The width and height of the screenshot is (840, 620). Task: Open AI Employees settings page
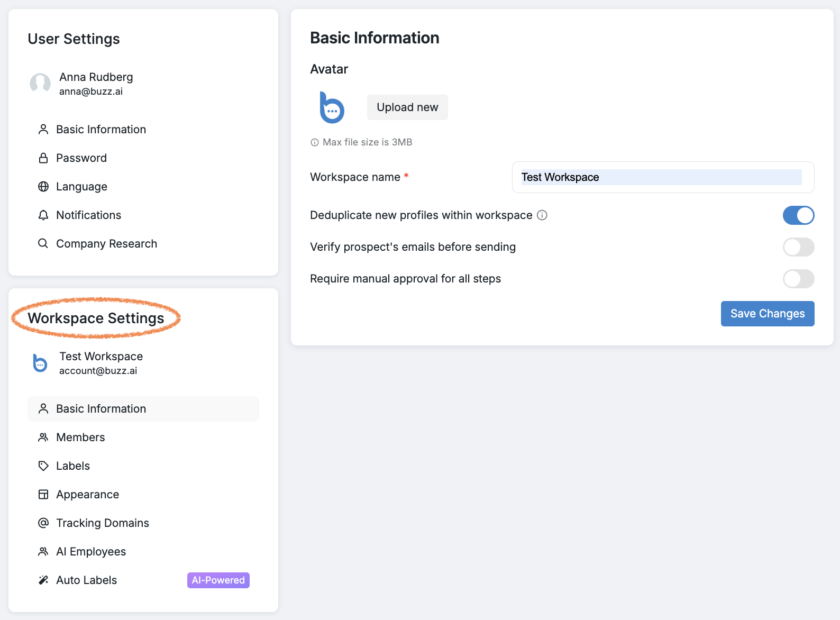click(x=91, y=552)
